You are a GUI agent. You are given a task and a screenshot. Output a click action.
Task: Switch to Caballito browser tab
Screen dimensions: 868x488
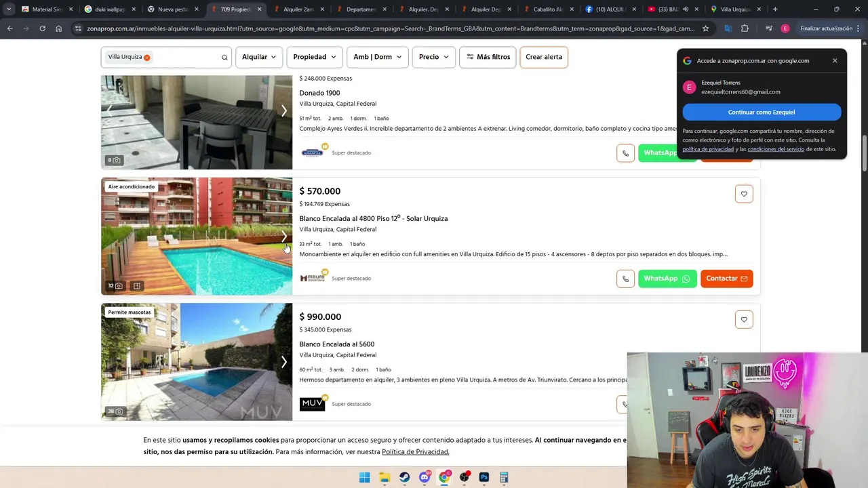(x=549, y=9)
